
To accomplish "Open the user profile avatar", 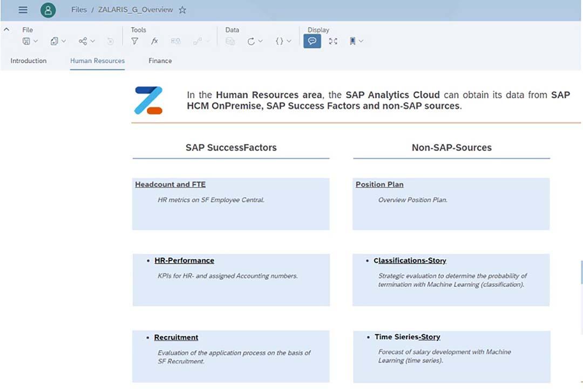I will pyautogui.click(x=48, y=10).
